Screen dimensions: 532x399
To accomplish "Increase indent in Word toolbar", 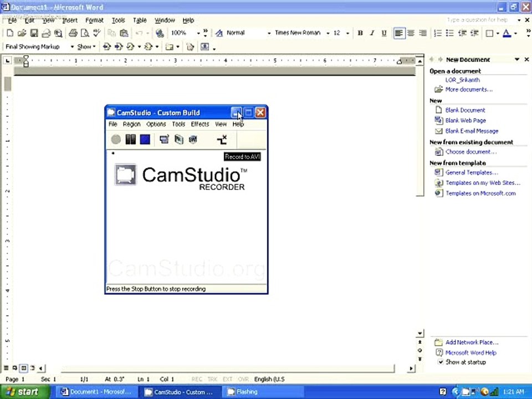I will pyautogui.click(x=474, y=33).
